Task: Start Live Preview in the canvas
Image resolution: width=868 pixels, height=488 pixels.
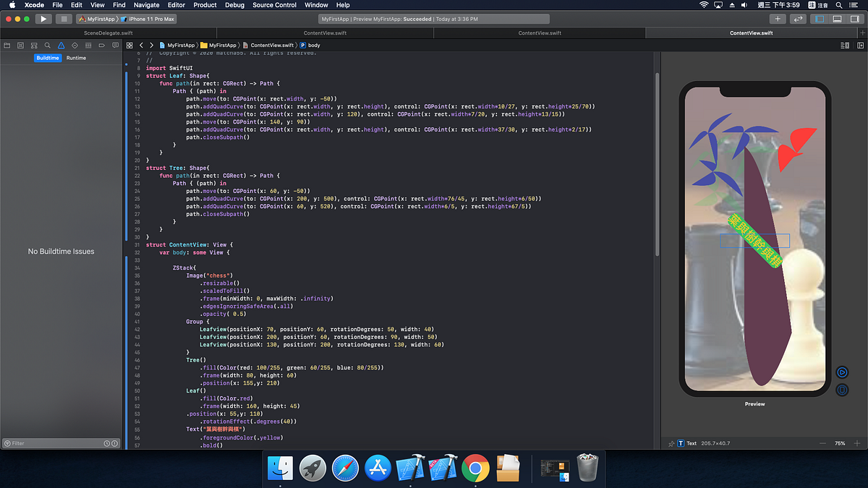Action: [842, 372]
